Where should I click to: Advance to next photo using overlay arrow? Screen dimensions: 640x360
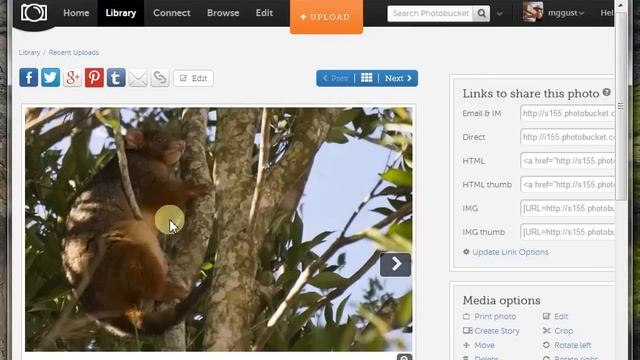[396, 264]
